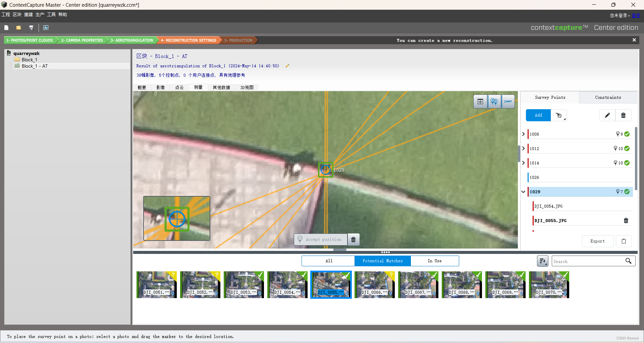The image size is (644, 343).
Task: Select the pan view tool in the photo viewer
Action: (x=480, y=101)
